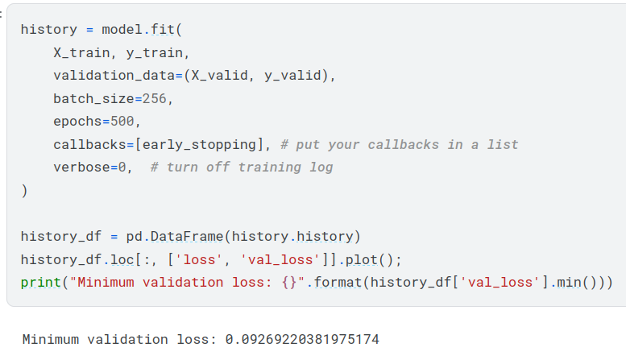Click the output value 0.09269220381975174
626x364 pixels.
(x=301, y=340)
